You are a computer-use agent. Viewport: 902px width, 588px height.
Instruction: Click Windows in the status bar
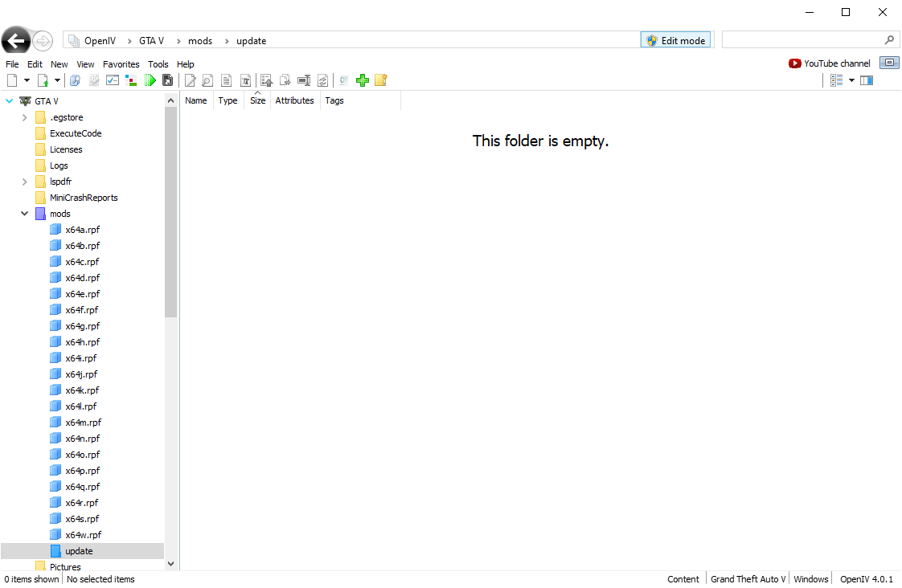tap(811, 579)
